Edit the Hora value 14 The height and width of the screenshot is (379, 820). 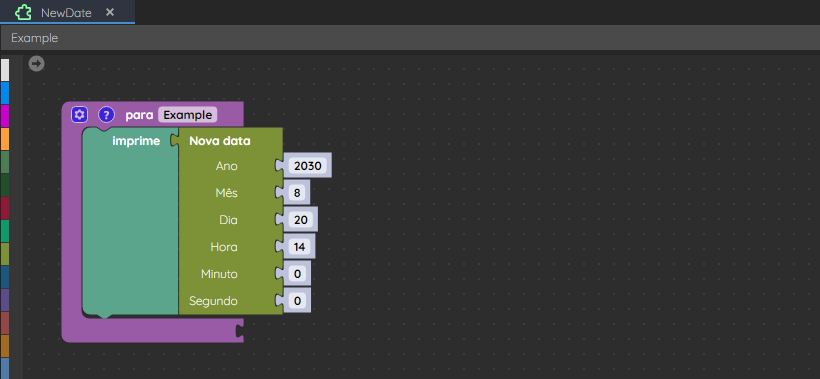click(299, 247)
